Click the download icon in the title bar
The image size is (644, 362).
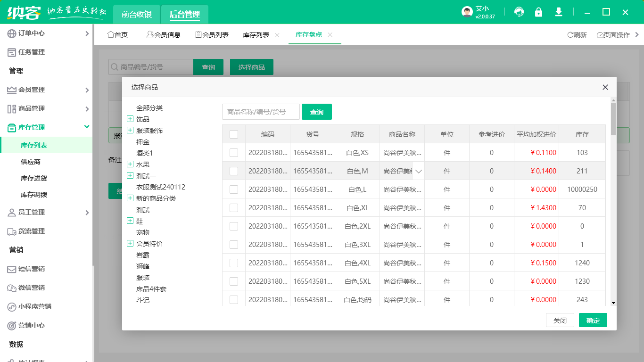(x=558, y=12)
